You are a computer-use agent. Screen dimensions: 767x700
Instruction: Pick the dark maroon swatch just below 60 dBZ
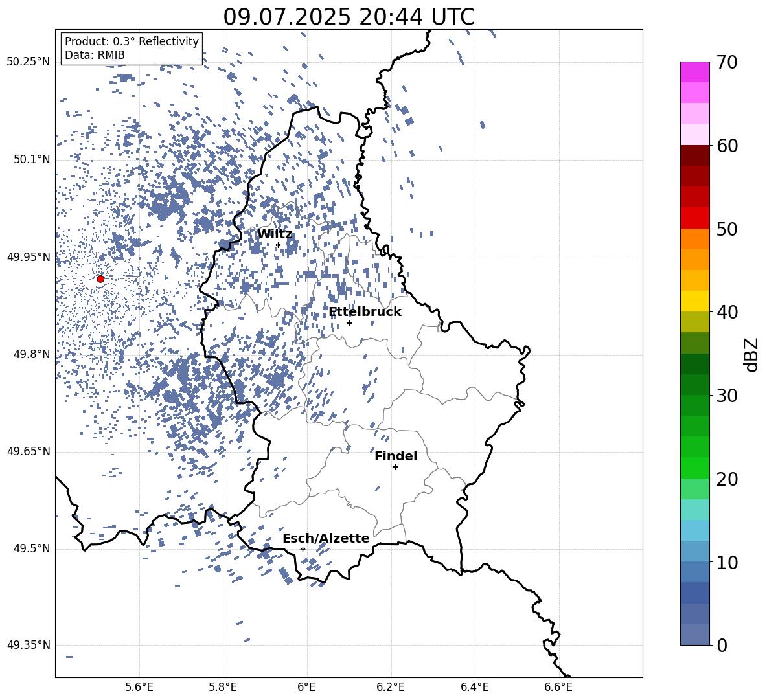tap(695, 156)
